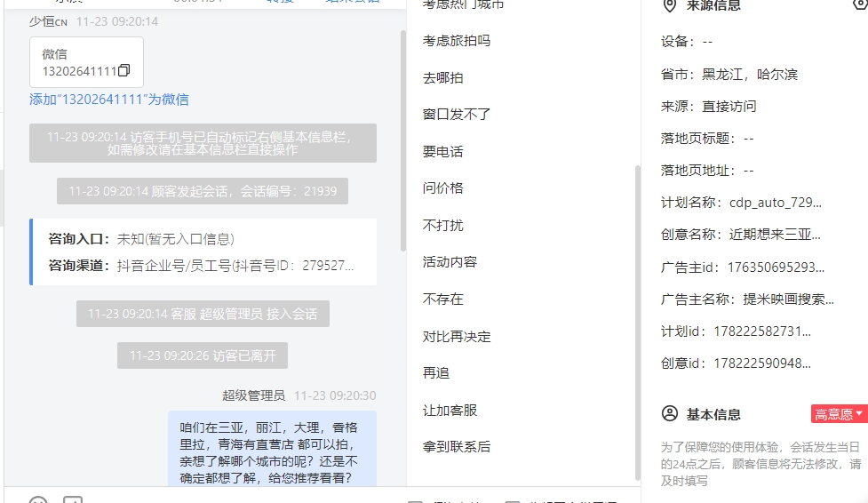Choose the quick reply 拿到联系后
The width and height of the screenshot is (868, 503).
[x=456, y=446]
